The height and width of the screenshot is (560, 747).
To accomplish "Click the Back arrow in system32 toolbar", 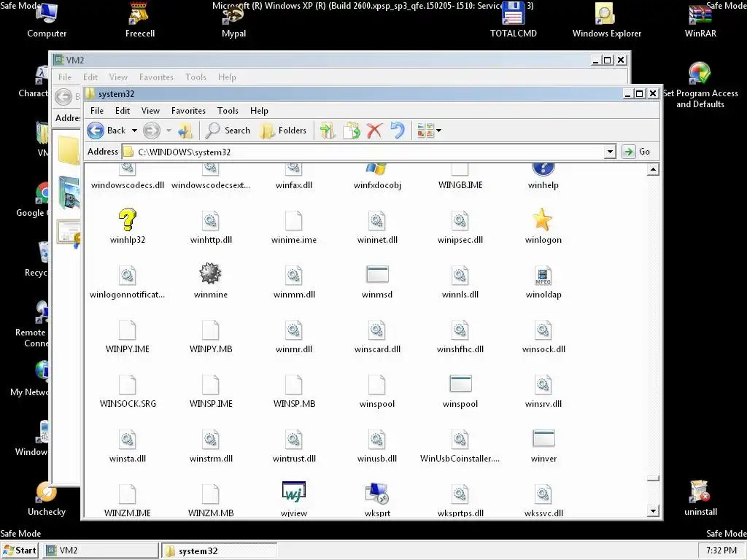I will pos(96,130).
